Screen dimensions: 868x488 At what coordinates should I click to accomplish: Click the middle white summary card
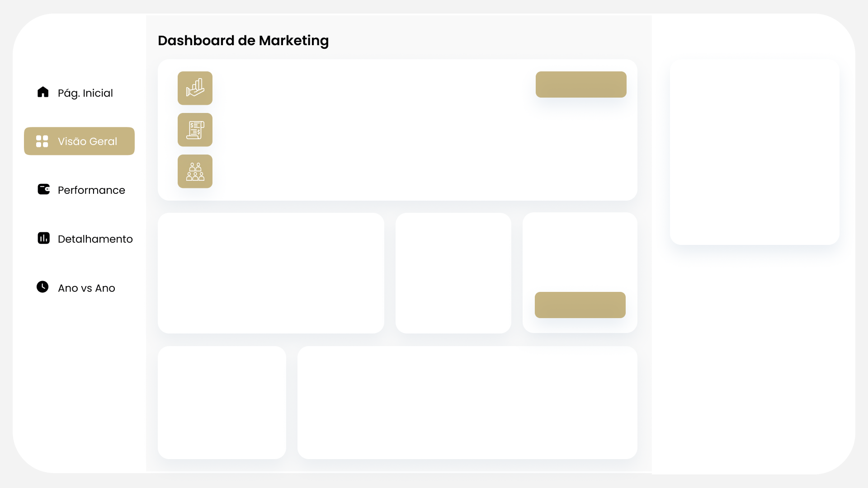point(453,273)
